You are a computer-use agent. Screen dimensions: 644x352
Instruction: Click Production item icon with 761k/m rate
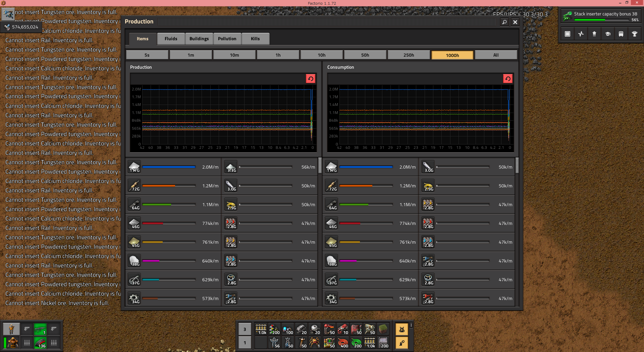pos(134,242)
